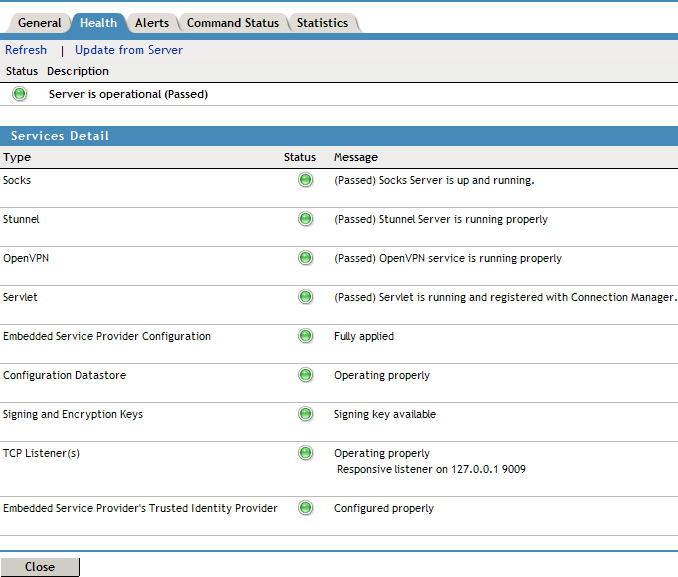This screenshot has width=678, height=577.
Task: Click the Servlet type label
Action: [20, 297]
